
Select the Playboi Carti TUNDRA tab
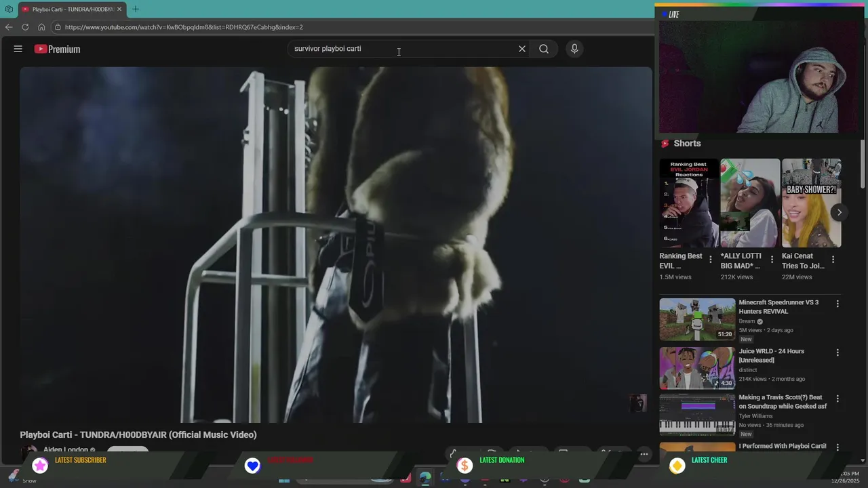pos(71,9)
